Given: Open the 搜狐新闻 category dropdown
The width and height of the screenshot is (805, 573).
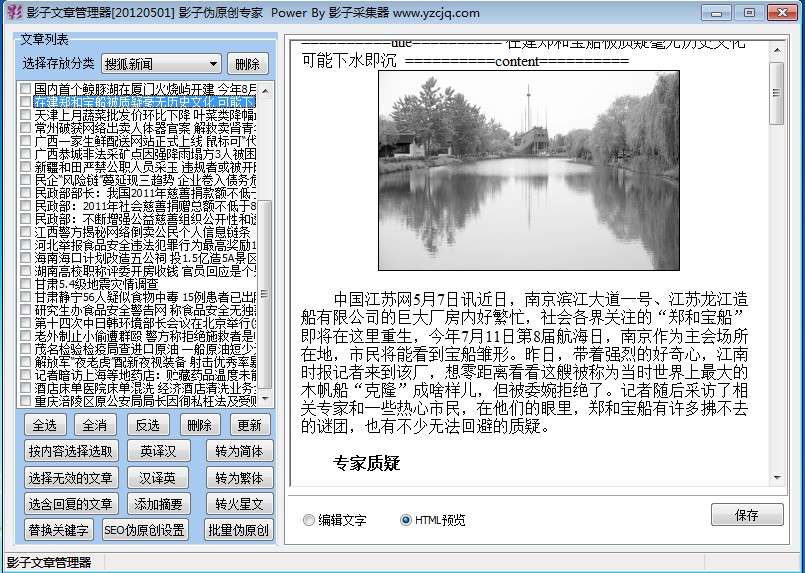Looking at the screenshot, I should 161,64.
